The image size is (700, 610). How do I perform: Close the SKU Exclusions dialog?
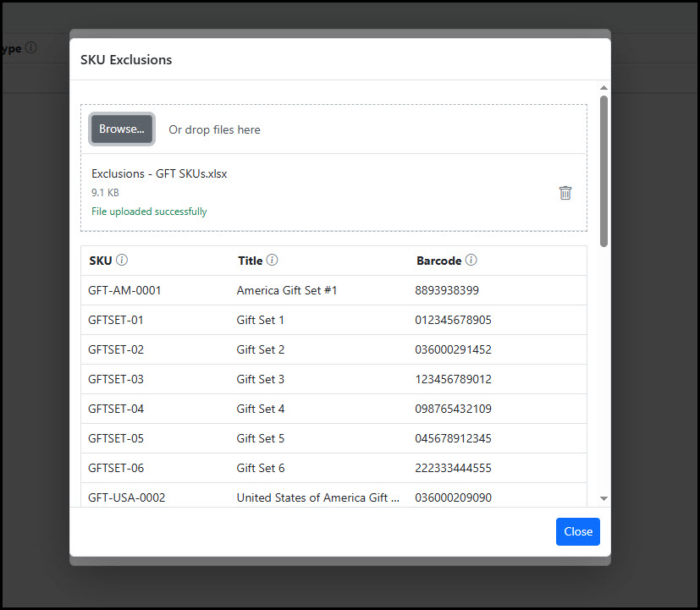click(x=577, y=531)
